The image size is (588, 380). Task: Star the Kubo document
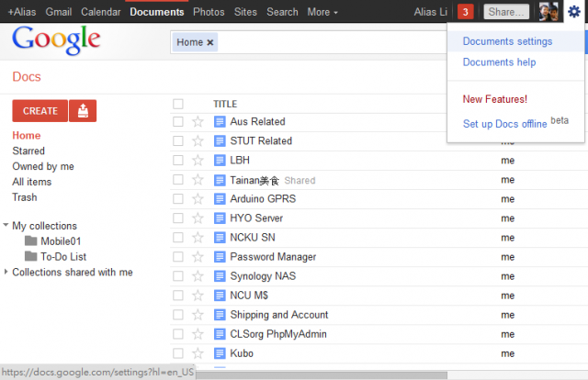pos(198,353)
